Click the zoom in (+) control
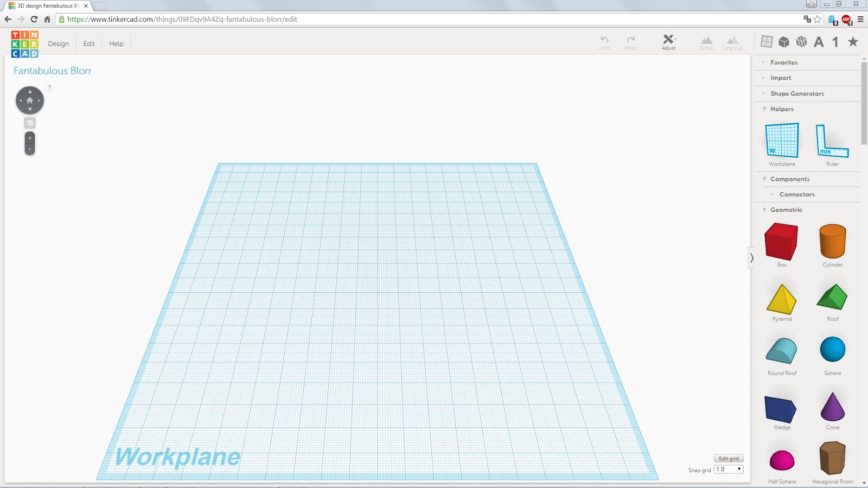The height and width of the screenshot is (488, 868). click(x=29, y=138)
